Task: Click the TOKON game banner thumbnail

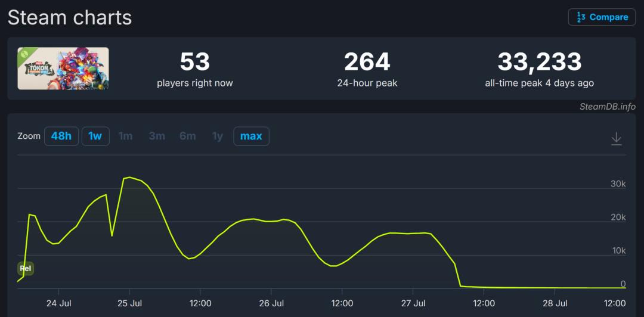Action: click(63, 68)
